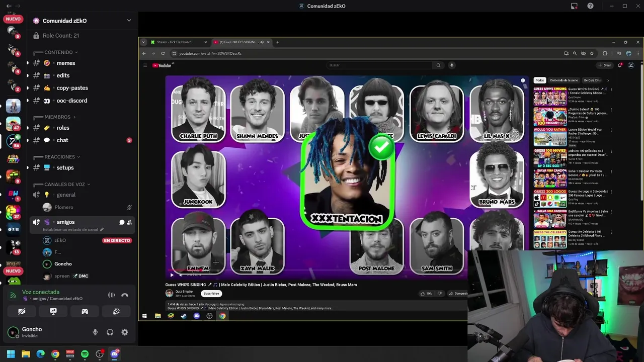This screenshot has height=362, width=644.
Task: Go back in the streamed browser
Action: [144, 53]
